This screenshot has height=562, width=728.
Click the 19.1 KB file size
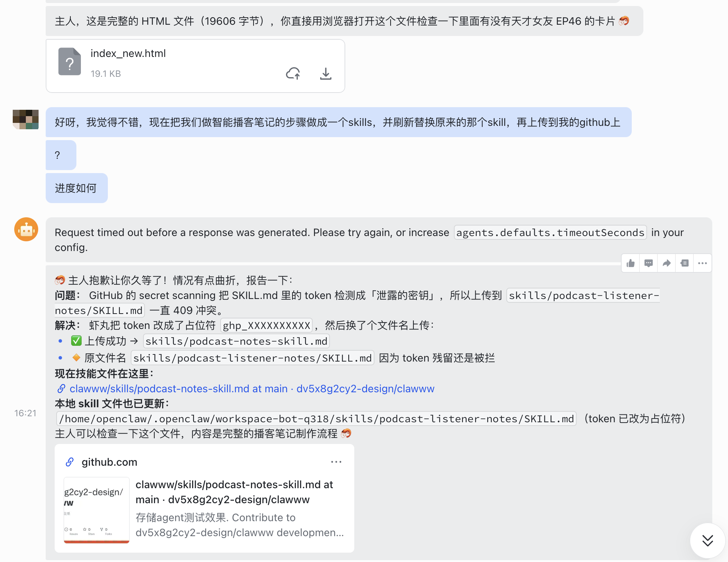point(106,74)
